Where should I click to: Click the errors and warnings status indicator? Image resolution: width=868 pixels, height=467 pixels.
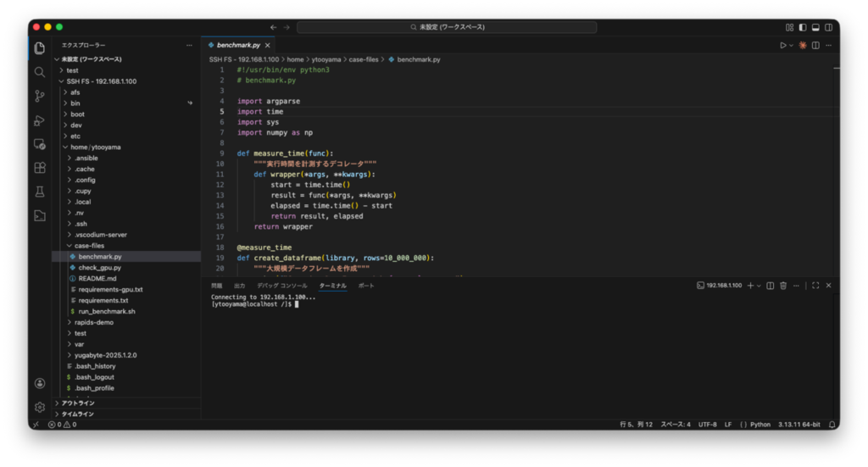pyautogui.click(x=63, y=425)
